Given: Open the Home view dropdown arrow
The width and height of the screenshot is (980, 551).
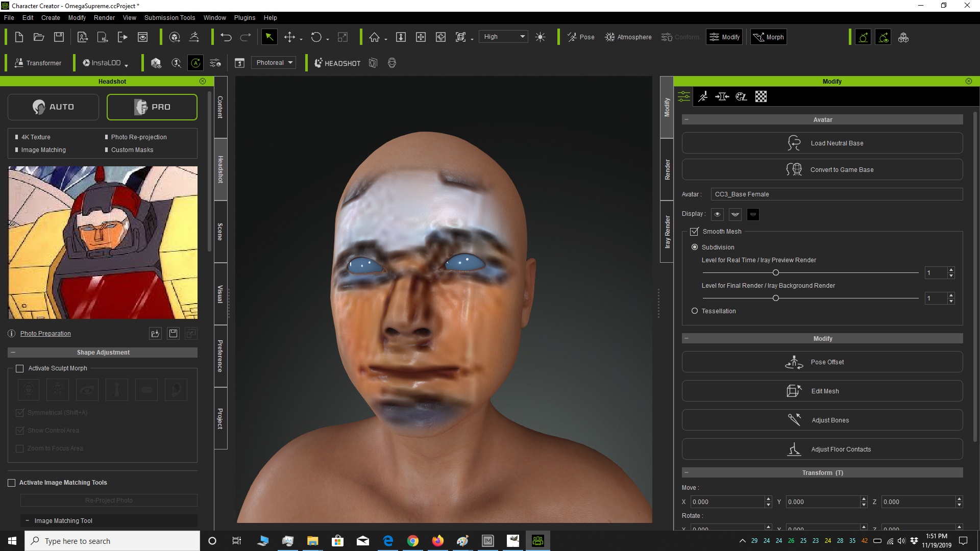Looking at the screenshot, I should point(386,39).
